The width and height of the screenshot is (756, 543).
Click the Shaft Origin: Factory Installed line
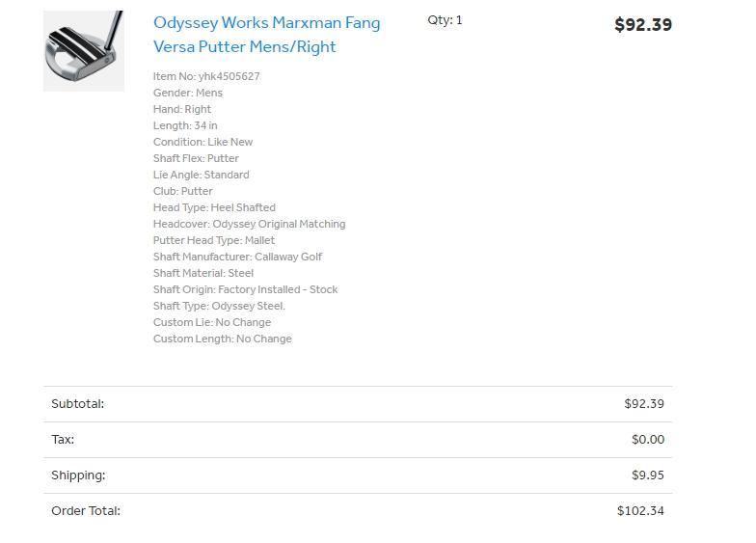(x=245, y=289)
